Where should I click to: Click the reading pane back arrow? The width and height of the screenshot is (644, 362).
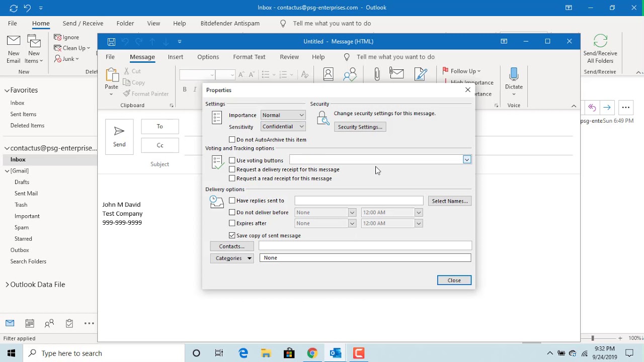click(592, 107)
